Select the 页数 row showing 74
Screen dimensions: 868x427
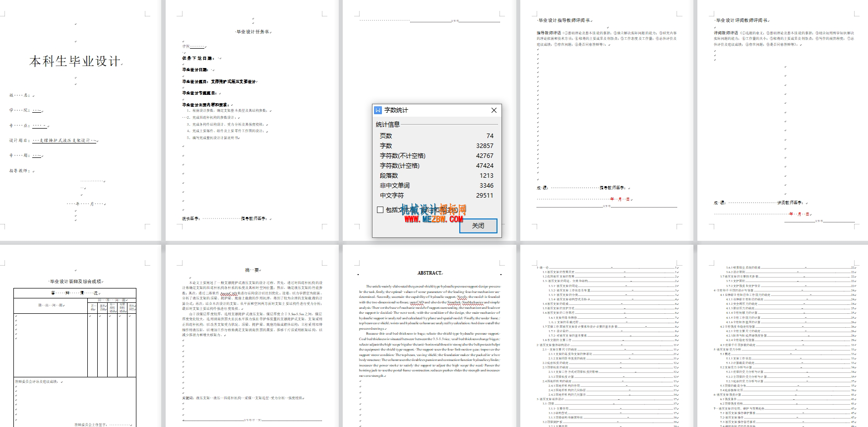point(436,136)
